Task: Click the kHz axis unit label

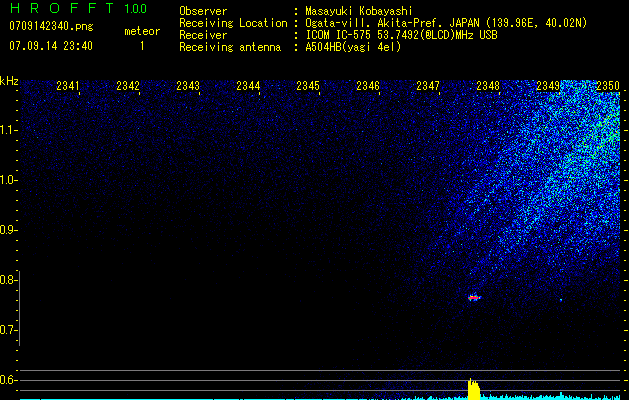Action: pyautogui.click(x=9, y=81)
